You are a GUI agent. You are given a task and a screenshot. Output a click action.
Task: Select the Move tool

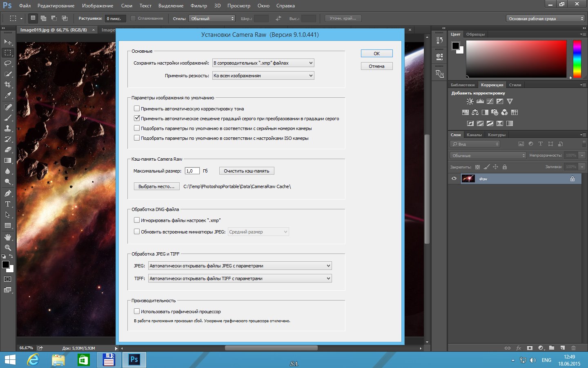(8, 42)
